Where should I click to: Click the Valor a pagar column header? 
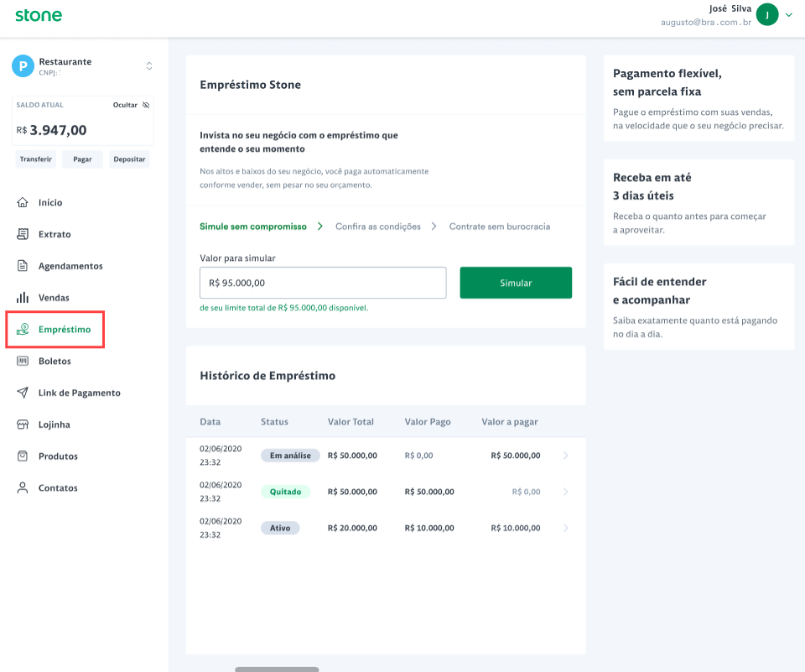click(510, 422)
